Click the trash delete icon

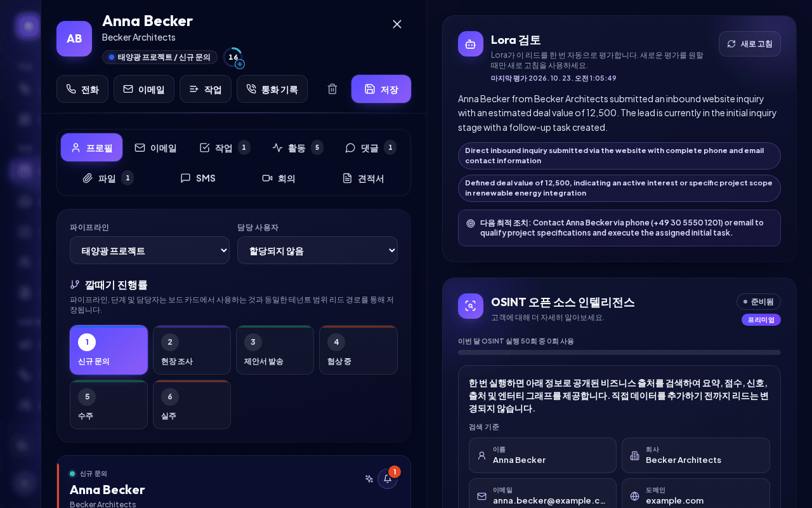click(332, 89)
